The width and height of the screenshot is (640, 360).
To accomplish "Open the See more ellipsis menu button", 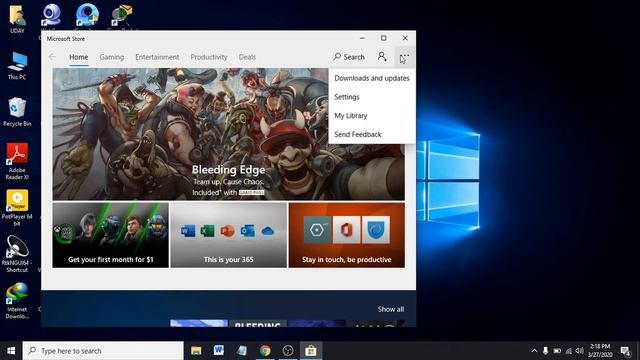I will pos(404,57).
